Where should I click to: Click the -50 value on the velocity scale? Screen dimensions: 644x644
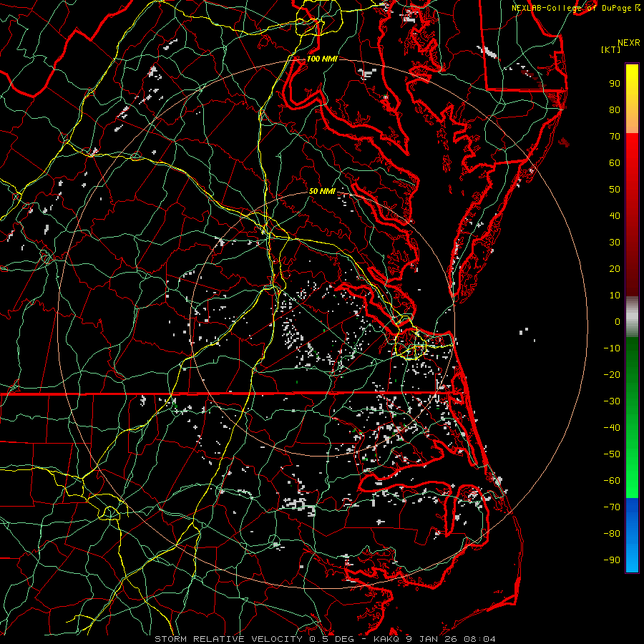(x=612, y=454)
